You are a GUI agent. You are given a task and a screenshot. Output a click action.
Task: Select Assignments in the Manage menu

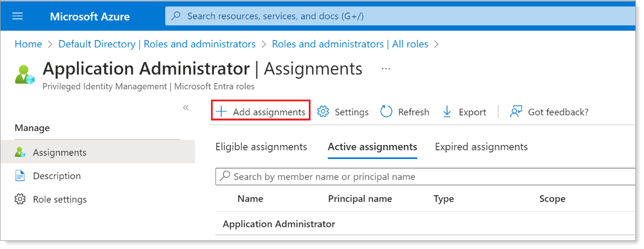pos(98,152)
